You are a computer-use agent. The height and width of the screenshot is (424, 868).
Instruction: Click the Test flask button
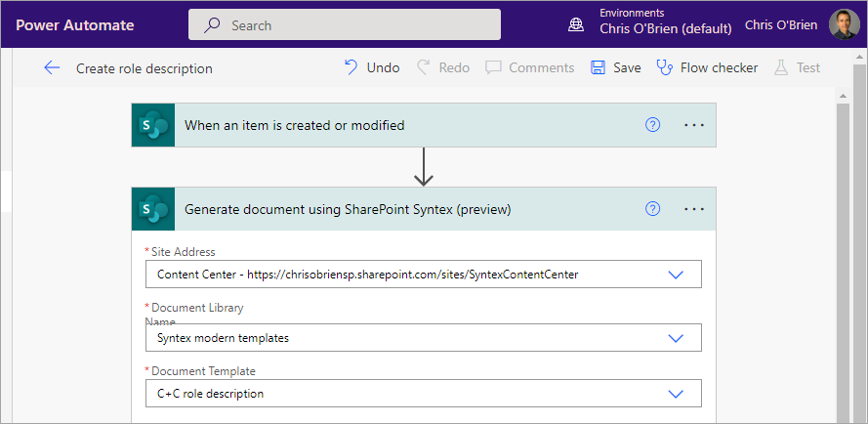[797, 67]
